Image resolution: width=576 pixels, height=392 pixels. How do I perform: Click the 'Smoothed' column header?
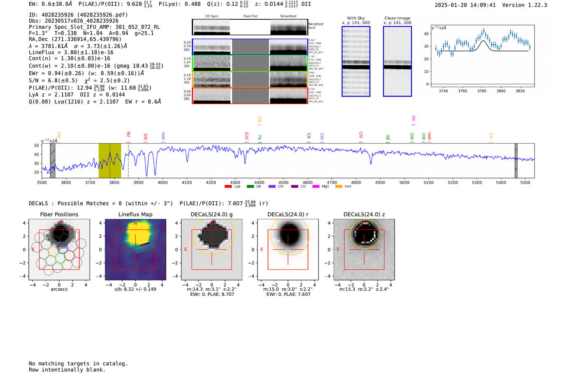[288, 16]
